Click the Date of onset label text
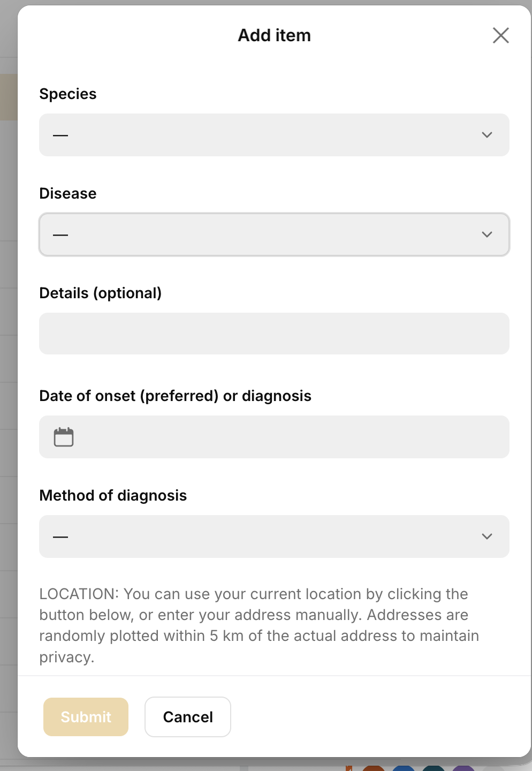 point(176,396)
